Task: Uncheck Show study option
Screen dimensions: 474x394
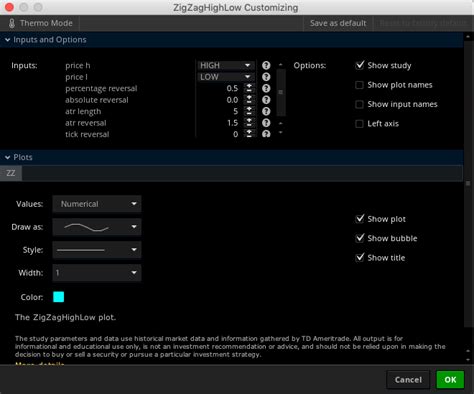Action: pyautogui.click(x=360, y=65)
